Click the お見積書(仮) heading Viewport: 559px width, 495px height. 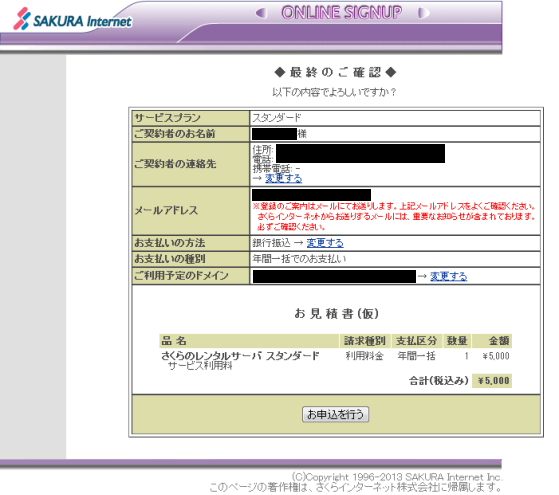point(337,313)
